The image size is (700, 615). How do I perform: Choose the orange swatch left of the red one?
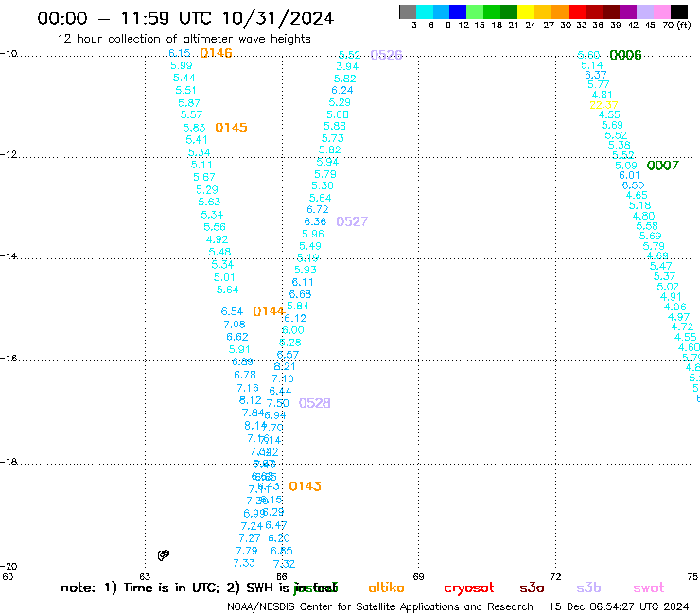coord(560,11)
